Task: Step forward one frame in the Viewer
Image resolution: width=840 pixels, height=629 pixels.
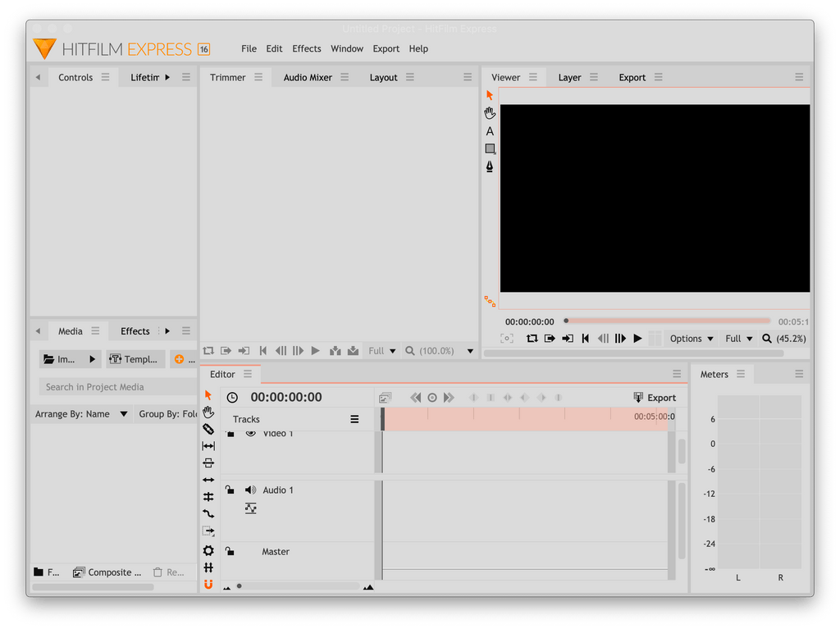Action: pos(620,339)
